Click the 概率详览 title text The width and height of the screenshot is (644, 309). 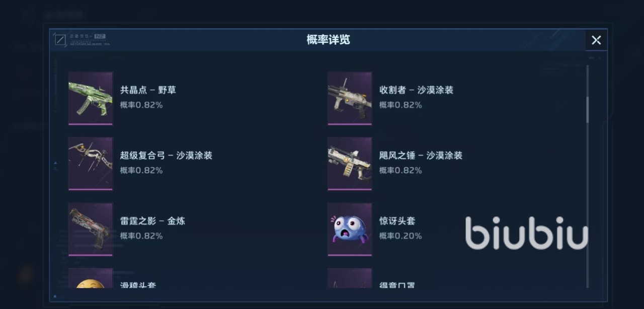tap(328, 40)
